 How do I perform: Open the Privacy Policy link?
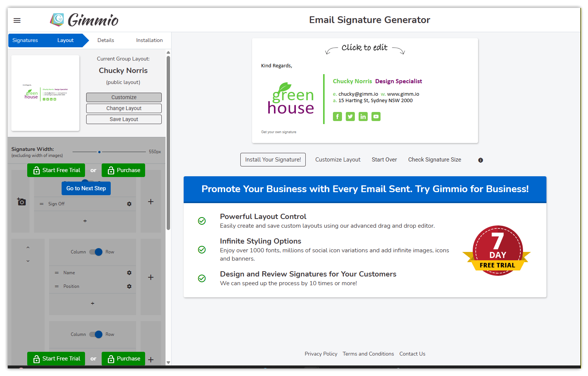pos(321,354)
